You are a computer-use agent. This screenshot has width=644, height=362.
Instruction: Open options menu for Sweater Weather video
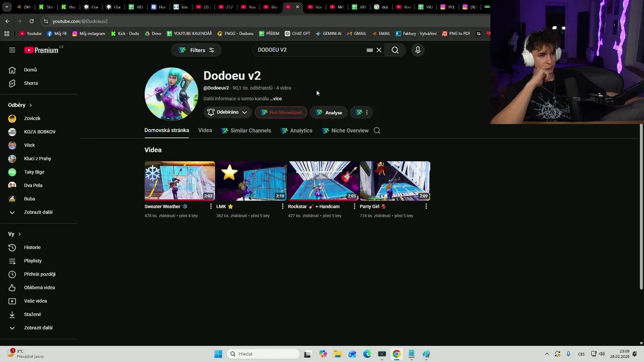click(x=211, y=206)
